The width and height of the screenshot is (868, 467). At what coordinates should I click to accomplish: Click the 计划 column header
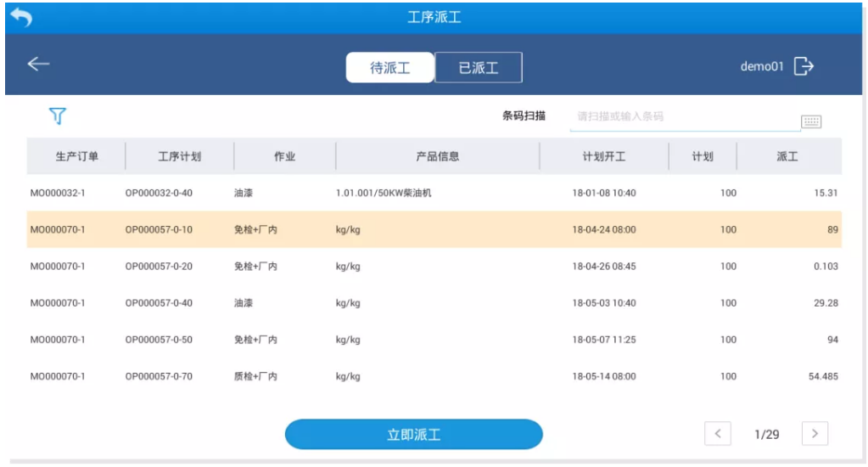tap(703, 156)
